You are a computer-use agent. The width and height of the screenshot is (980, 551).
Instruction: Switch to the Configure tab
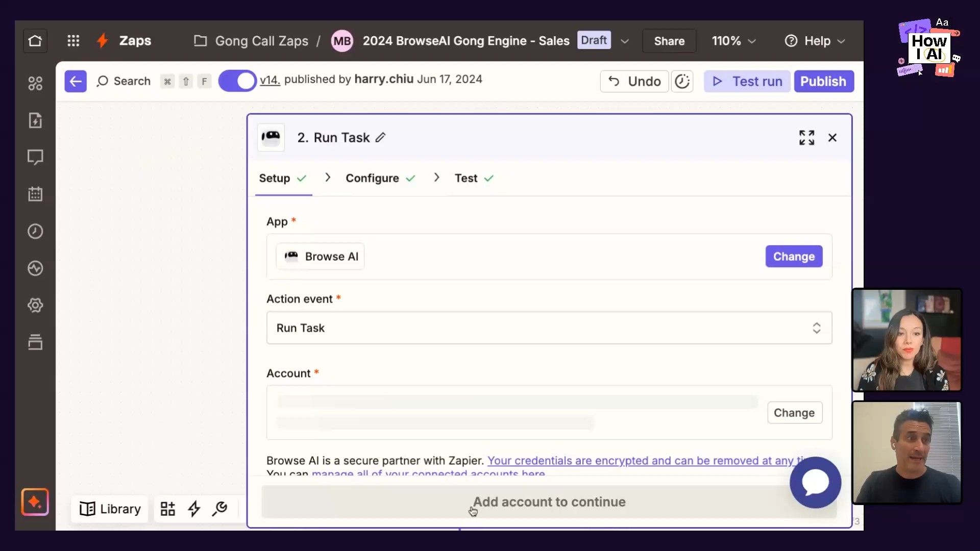point(380,178)
